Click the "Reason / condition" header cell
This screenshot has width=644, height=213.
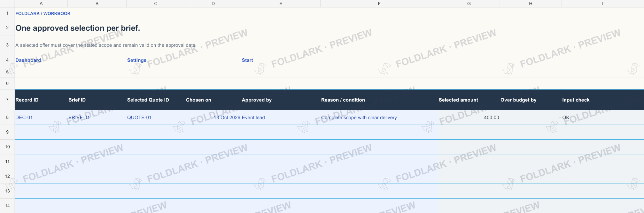click(x=379, y=100)
